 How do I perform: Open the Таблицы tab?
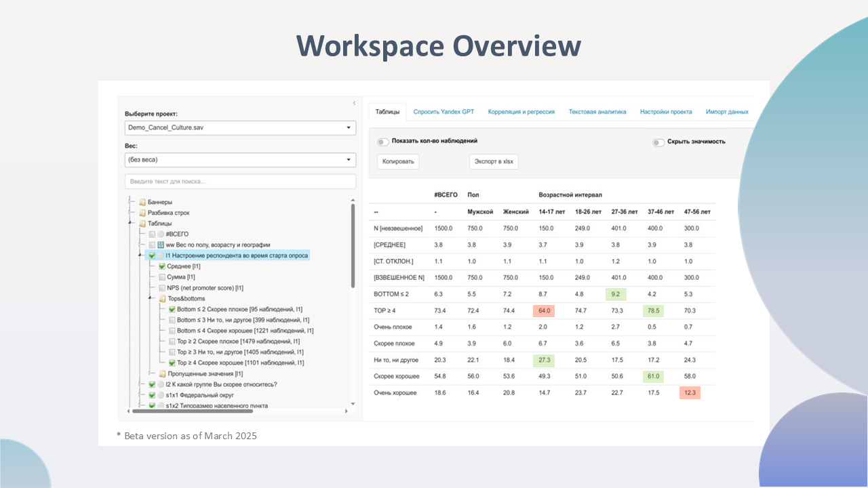click(x=388, y=112)
